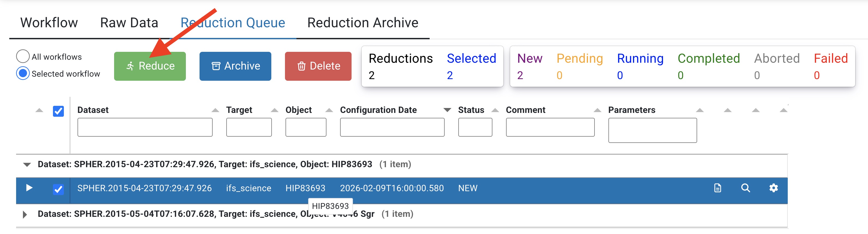
Task: Focus the Dataset filter input field
Action: coord(145,127)
